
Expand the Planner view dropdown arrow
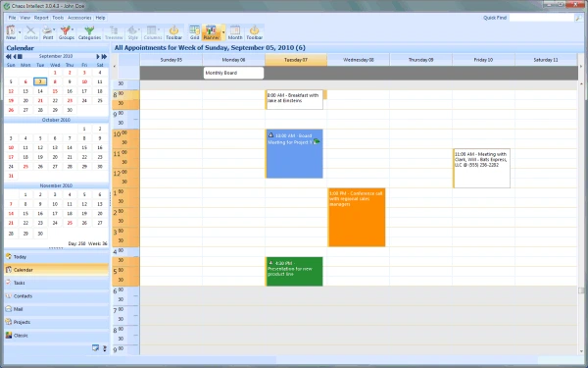click(x=223, y=32)
